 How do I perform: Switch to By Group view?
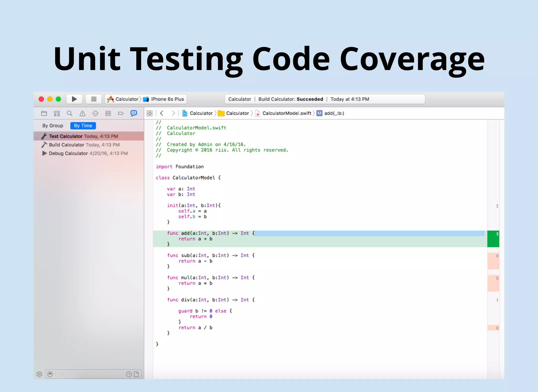(x=53, y=126)
